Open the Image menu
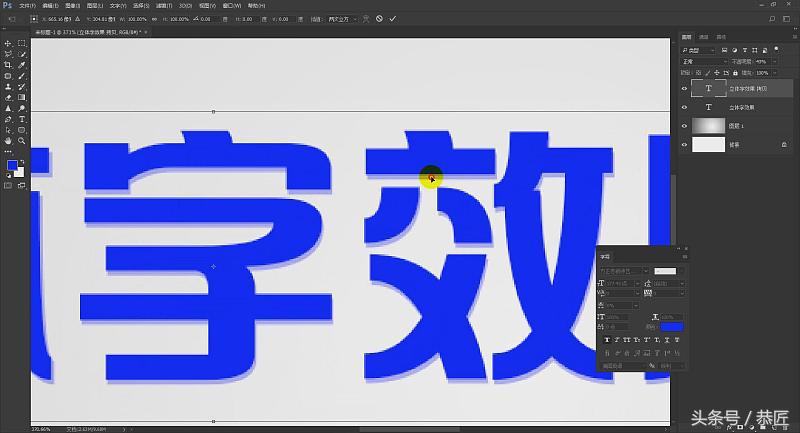The height and width of the screenshot is (433, 800). [72, 6]
